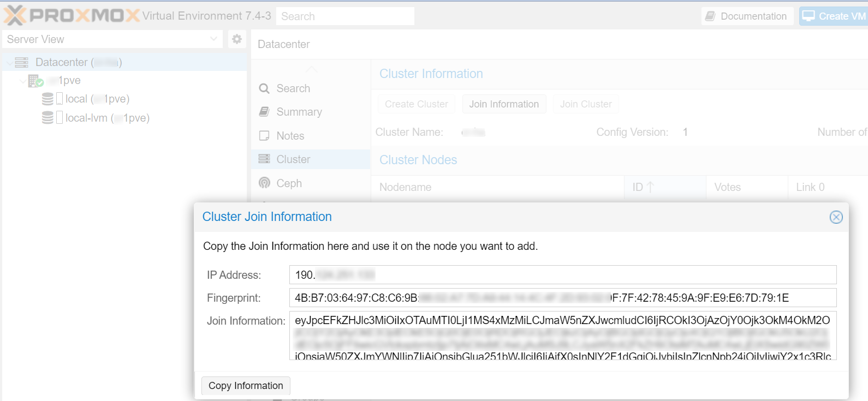Click the Create Cluster button

point(417,104)
